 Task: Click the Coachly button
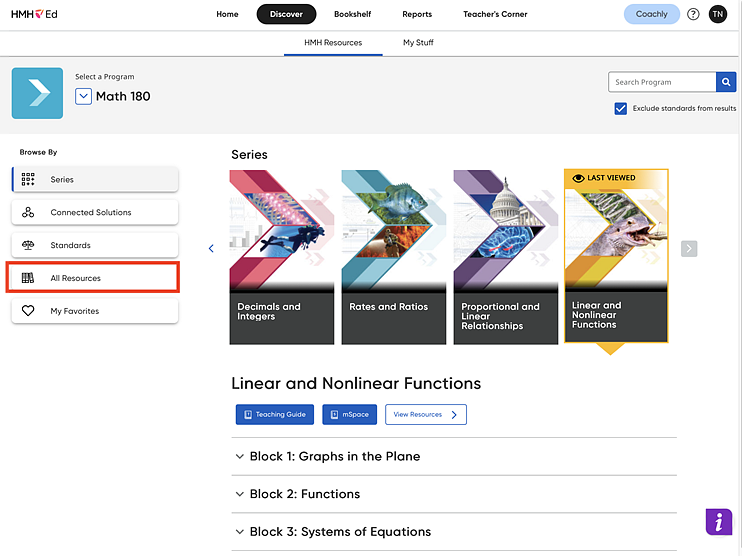pos(652,14)
